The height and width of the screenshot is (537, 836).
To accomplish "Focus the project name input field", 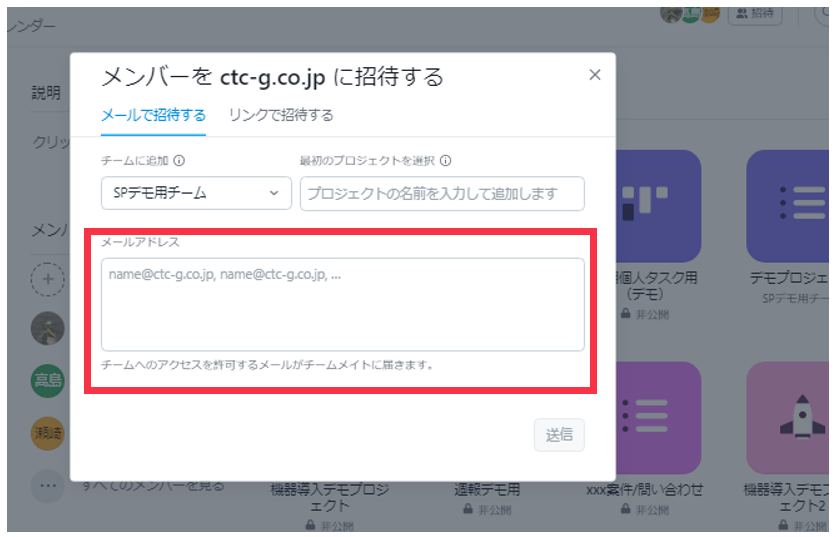I will 442,194.
